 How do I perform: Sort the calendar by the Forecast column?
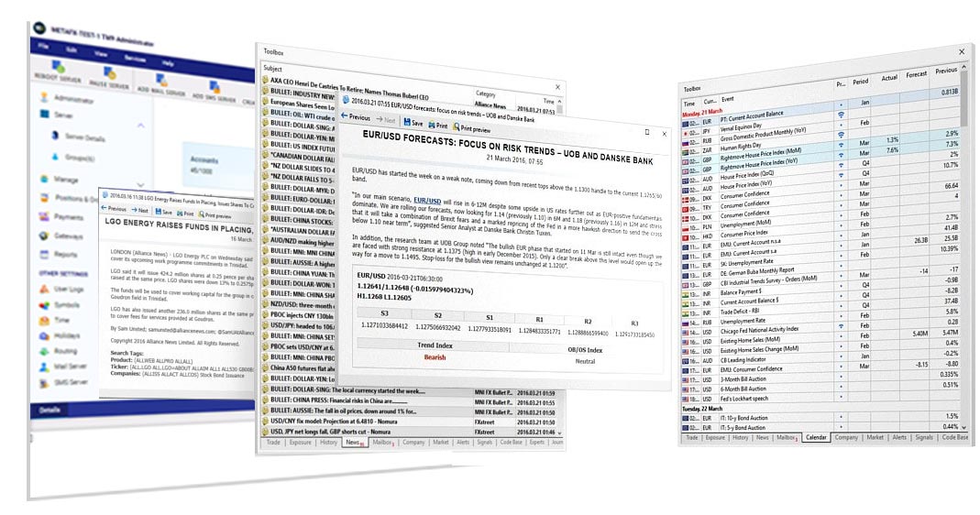click(916, 74)
